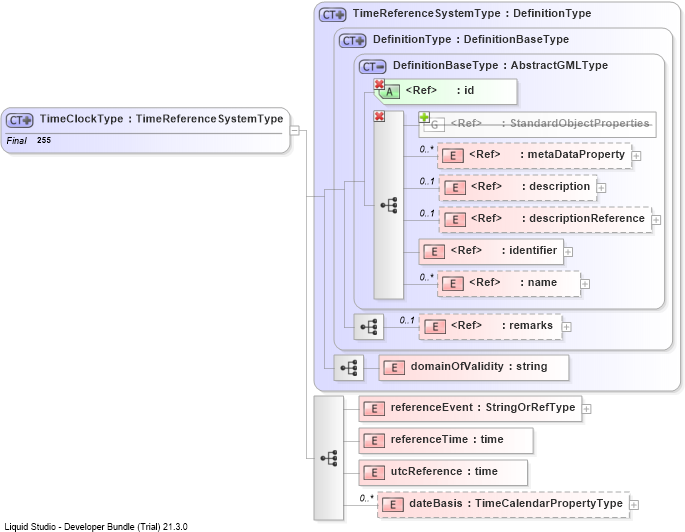
Task: Click sequence icon inside DefinitionBaseType
Action: (389, 205)
